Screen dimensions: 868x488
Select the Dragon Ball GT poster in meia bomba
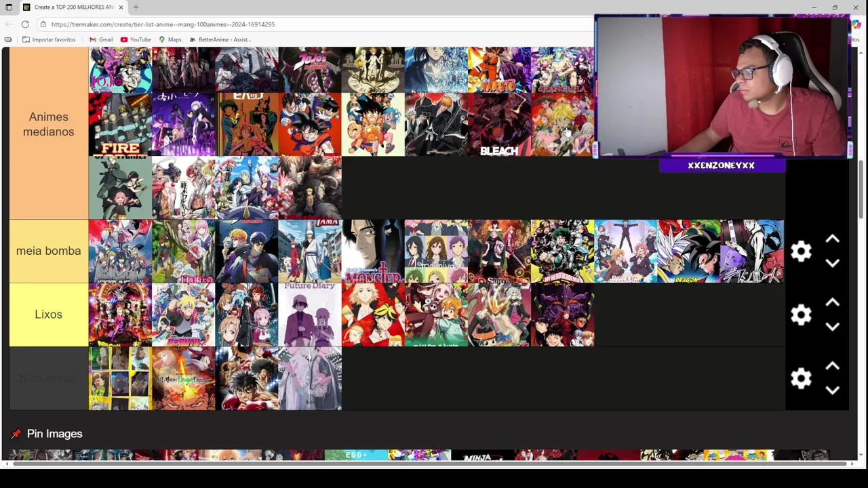click(688, 251)
